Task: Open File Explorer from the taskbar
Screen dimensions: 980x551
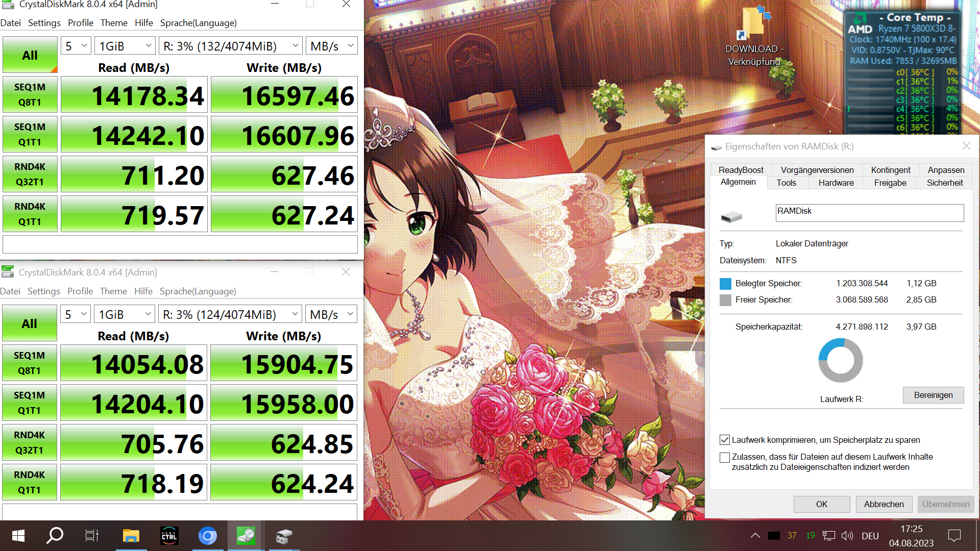Action: pos(131,536)
